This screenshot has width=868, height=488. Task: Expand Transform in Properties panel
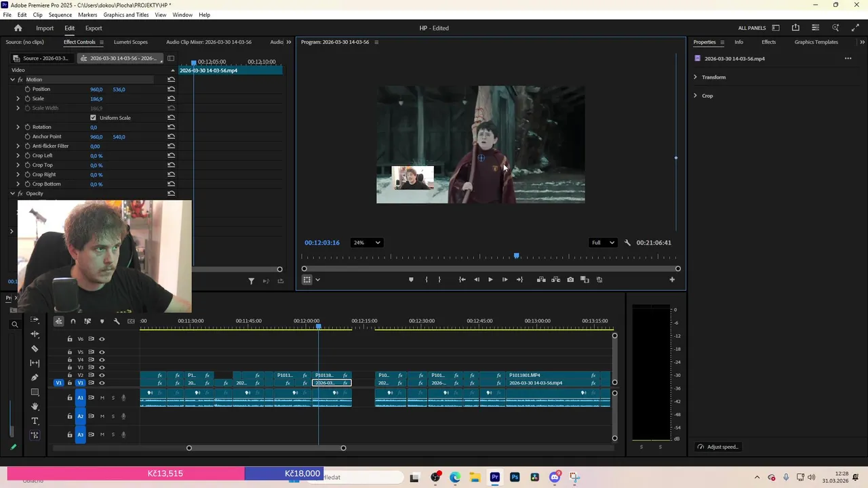[x=695, y=77]
